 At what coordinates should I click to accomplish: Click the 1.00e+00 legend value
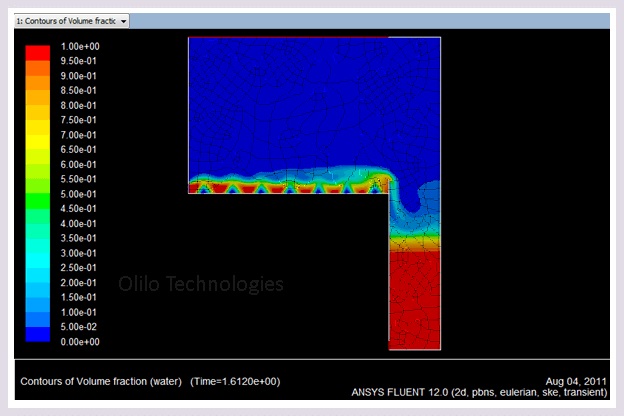tap(80, 47)
